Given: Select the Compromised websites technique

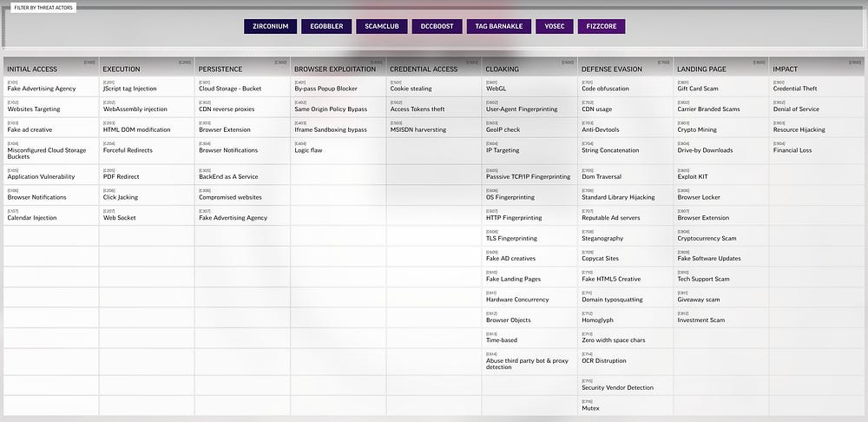Looking at the screenshot, I should (242, 195).
